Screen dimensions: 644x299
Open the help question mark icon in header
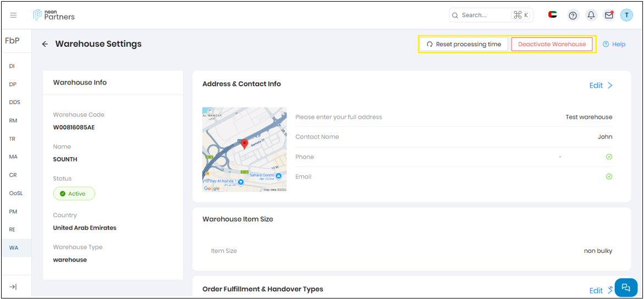[573, 15]
